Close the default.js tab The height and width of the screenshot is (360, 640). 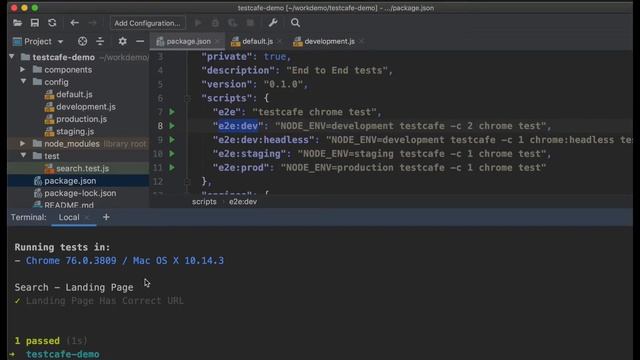280,41
